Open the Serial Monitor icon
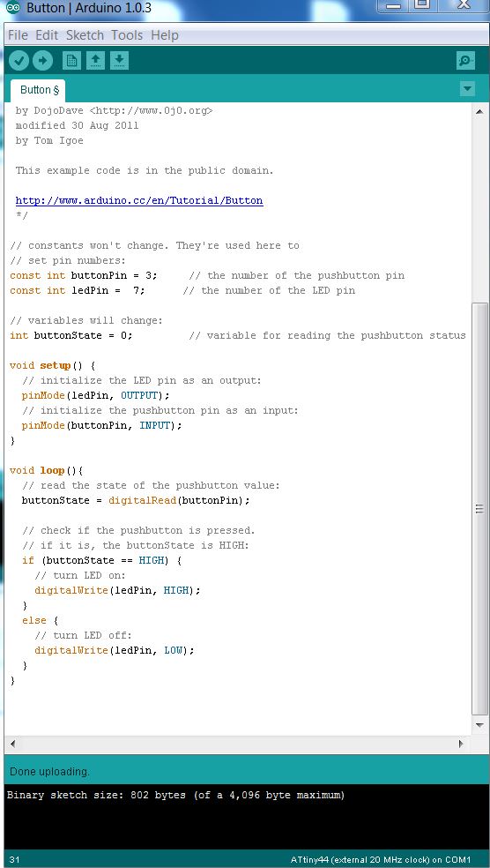Screen dimensions: 490x868 465,60
